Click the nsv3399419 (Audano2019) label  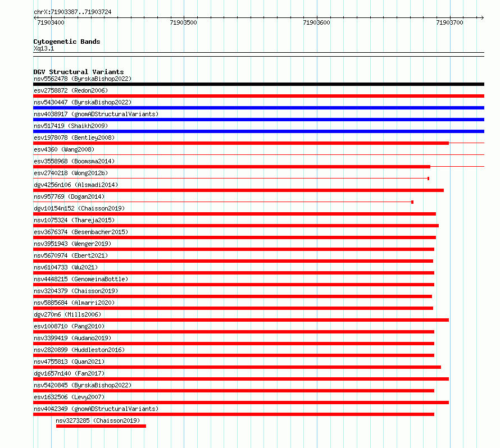(x=72, y=338)
